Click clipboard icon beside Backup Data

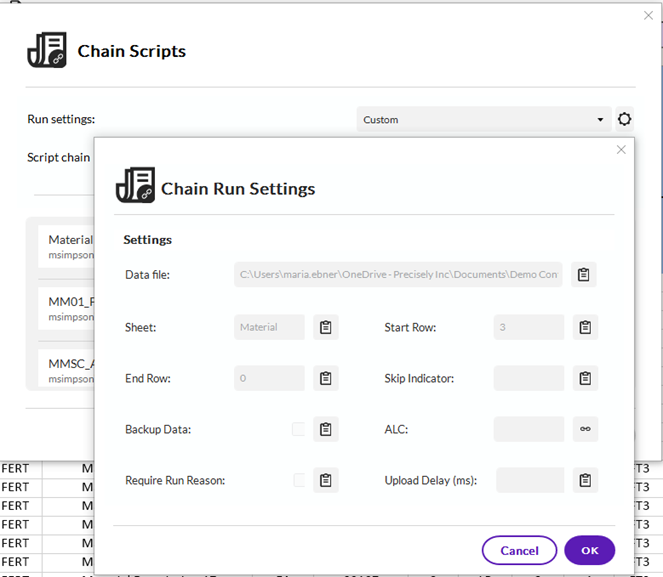point(325,429)
